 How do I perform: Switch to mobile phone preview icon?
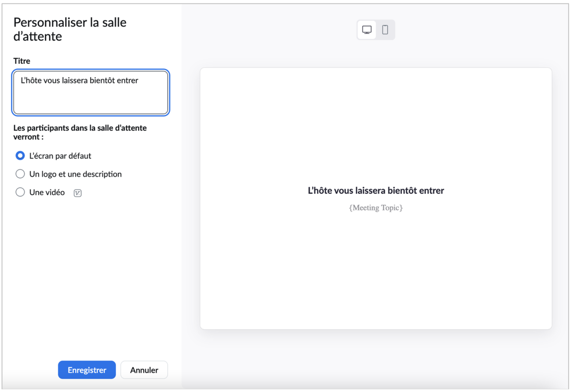[x=385, y=30]
